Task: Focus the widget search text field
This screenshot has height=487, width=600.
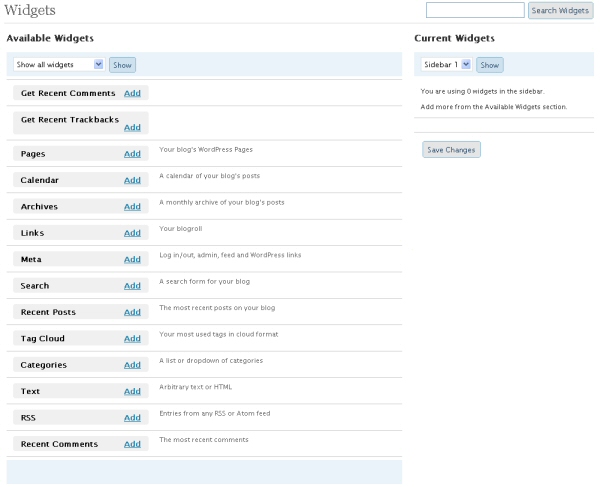Action: click(x=475, y=10)
